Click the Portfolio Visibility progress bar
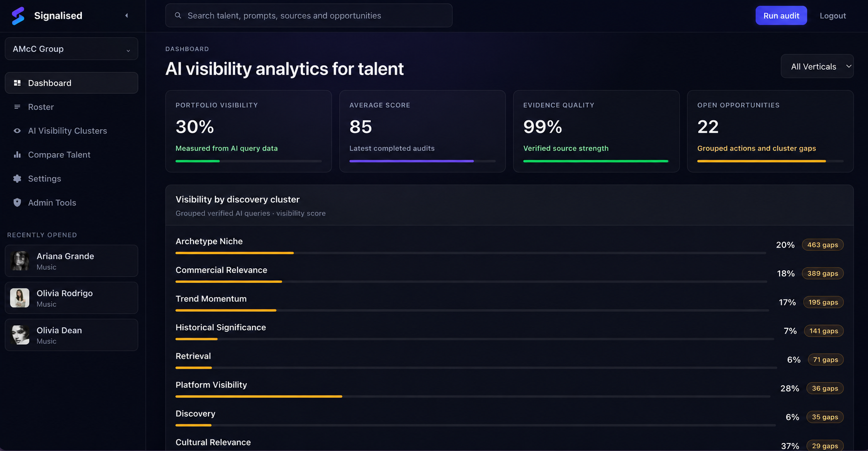 248,161
